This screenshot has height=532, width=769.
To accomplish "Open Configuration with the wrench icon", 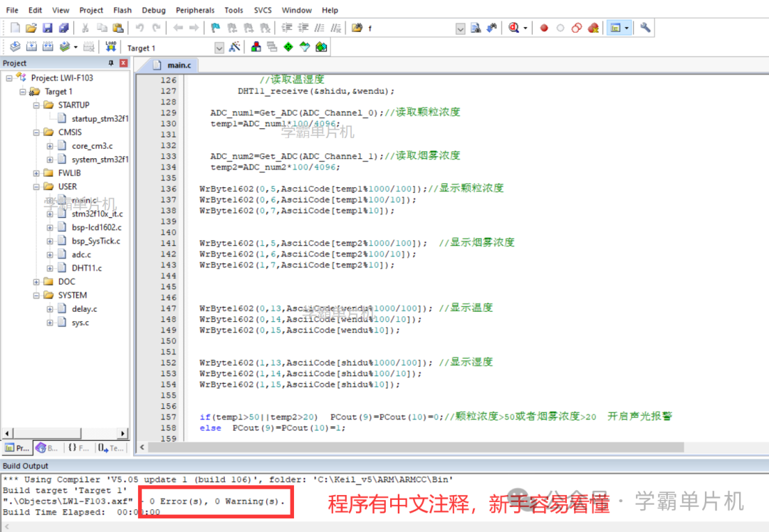I will (x=645, y=28).
